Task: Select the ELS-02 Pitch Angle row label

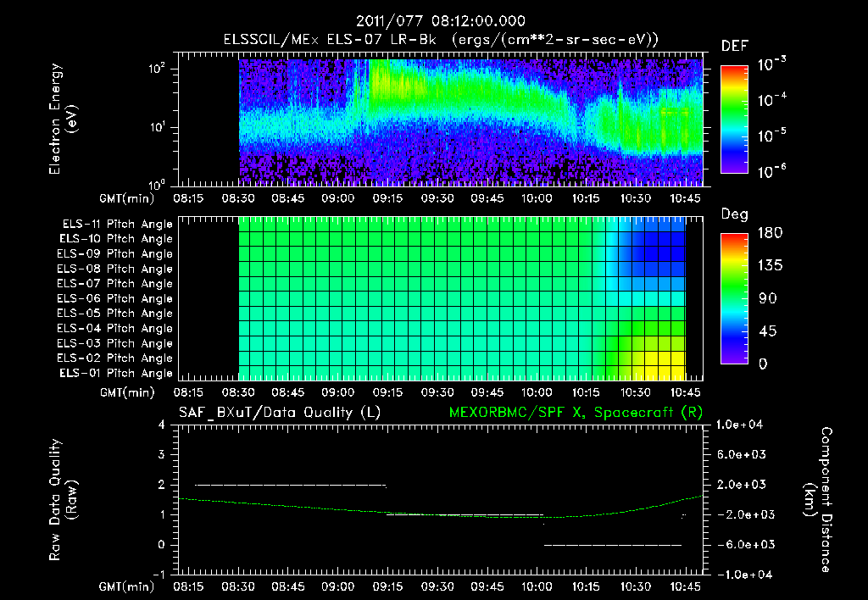Action: tap(115, 358)
